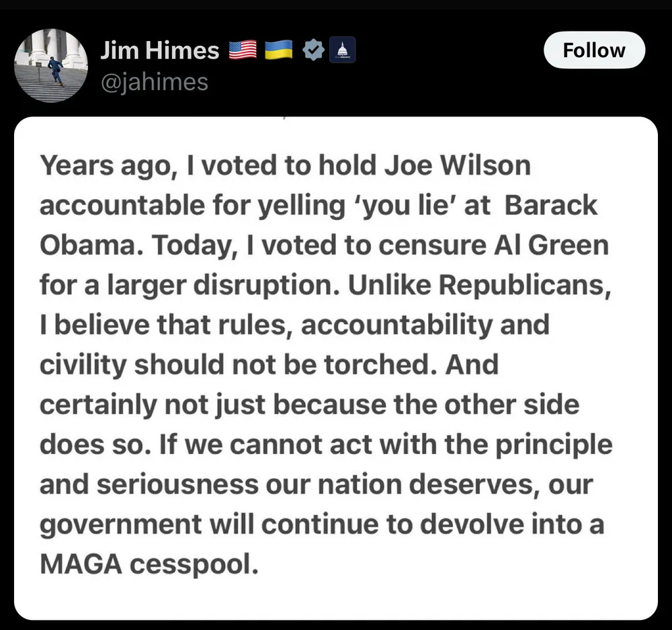
Task: Open Jim Himes' profile picture
Action: click(52, 66)
